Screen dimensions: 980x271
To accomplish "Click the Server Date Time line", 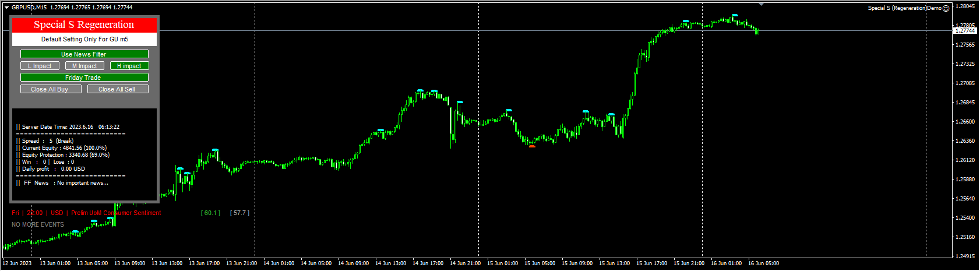I will [68, 127].
